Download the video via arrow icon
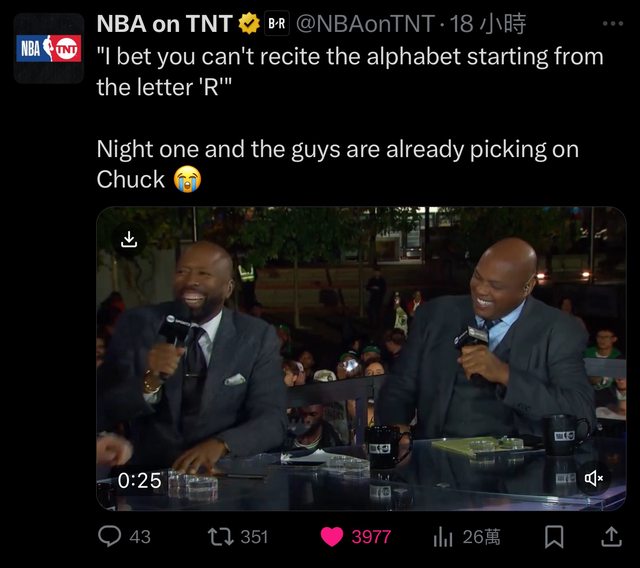The image size is (640, 568). [129, 240]
